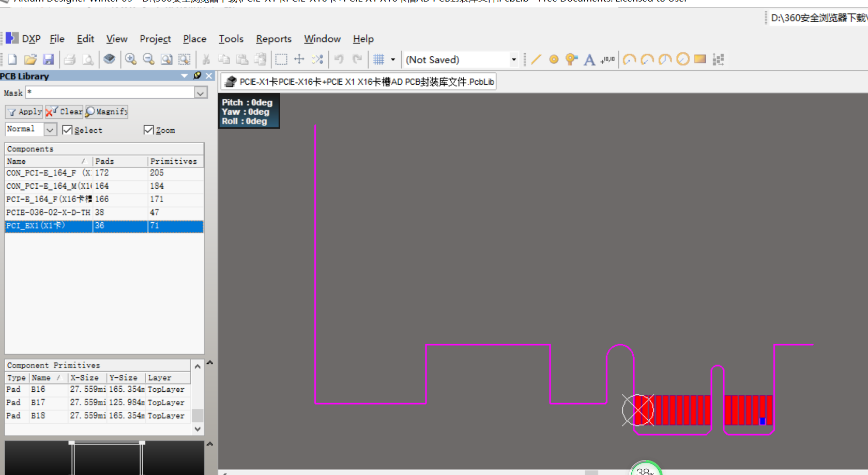Click the Apply button in PCB Library panel
This screenshot has width=868, height=475.
click(x=23, y=112)
